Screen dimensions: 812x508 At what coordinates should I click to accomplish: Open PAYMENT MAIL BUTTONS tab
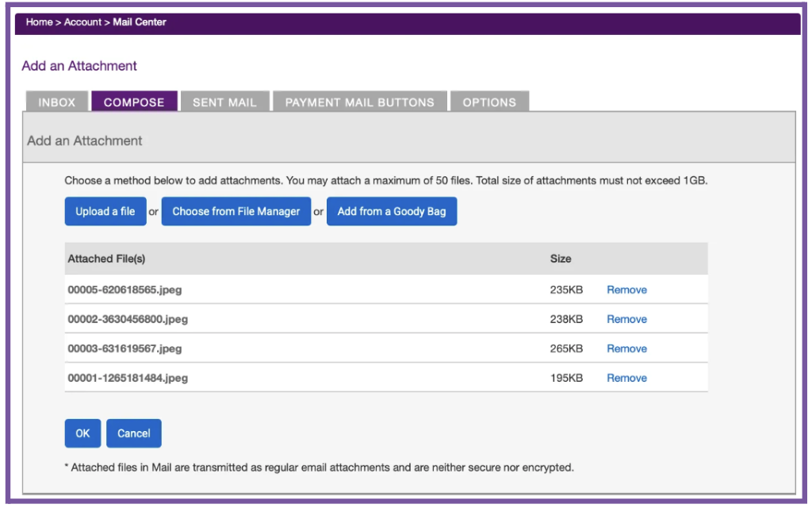pyautogui.click(x=359, y=102)
